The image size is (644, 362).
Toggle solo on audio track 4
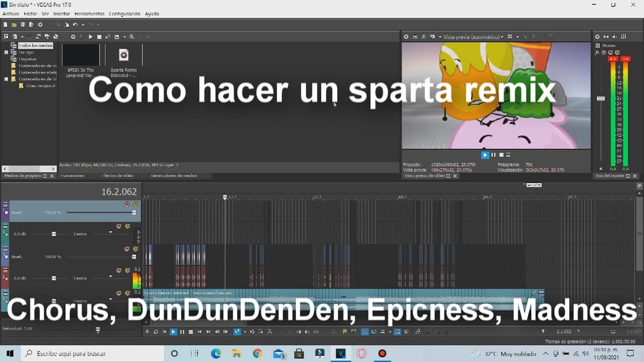tap(127, 270)
